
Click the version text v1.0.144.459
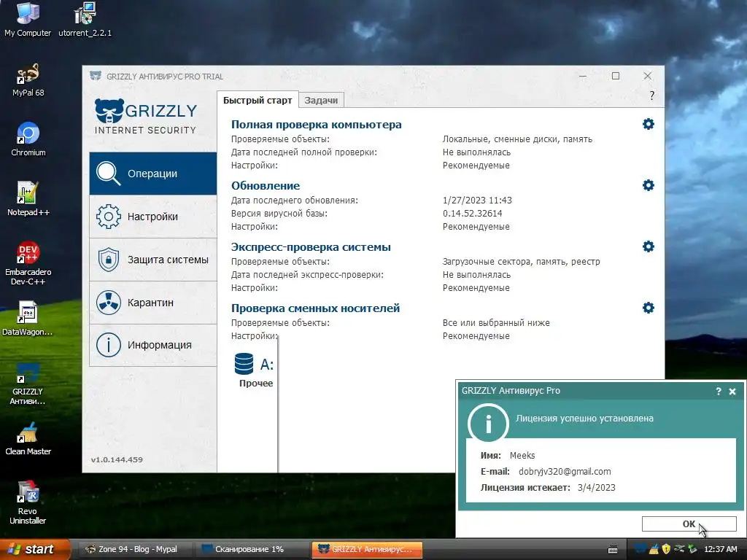[x=117, y=459]
